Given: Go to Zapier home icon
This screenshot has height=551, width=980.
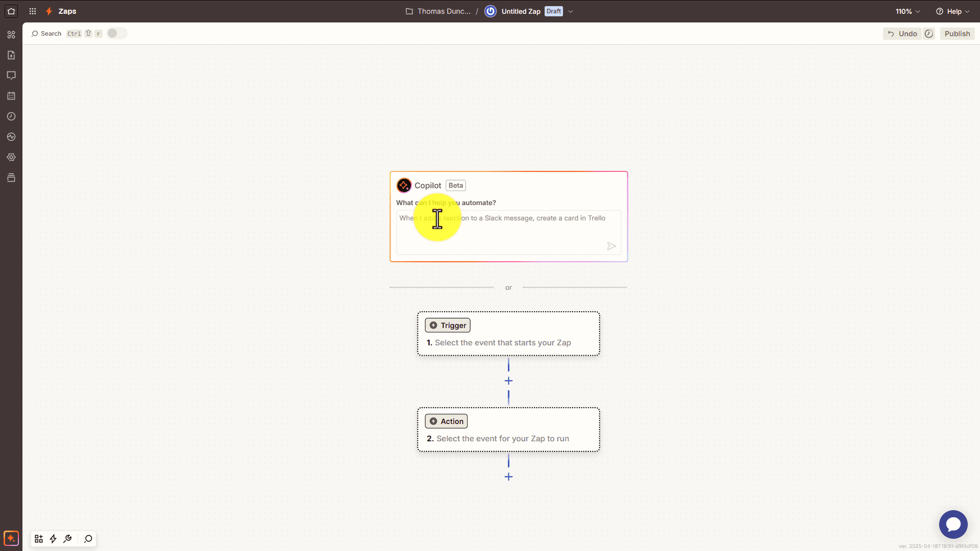Looking at the screenshot, I should 11,11.
